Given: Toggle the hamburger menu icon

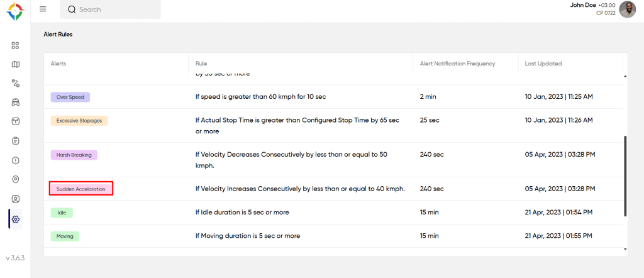Looking at the screenshot, I should coord(43,9).
